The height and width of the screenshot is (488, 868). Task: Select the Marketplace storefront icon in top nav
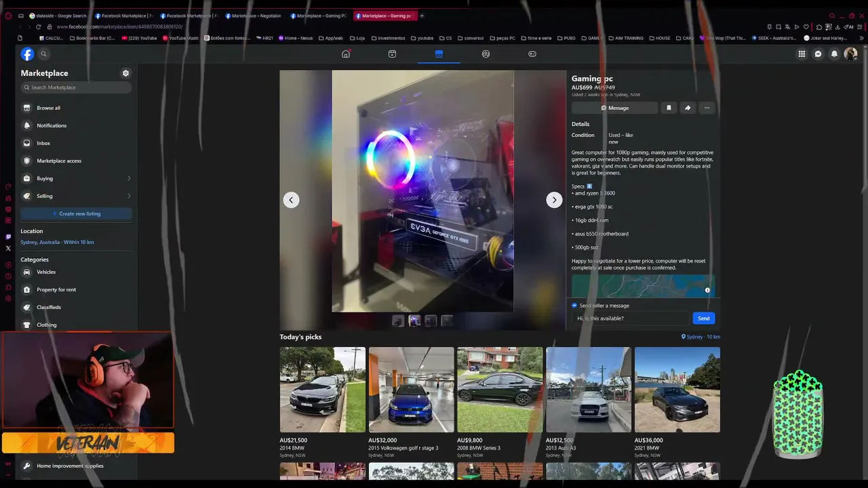click(x=439, y=54)
